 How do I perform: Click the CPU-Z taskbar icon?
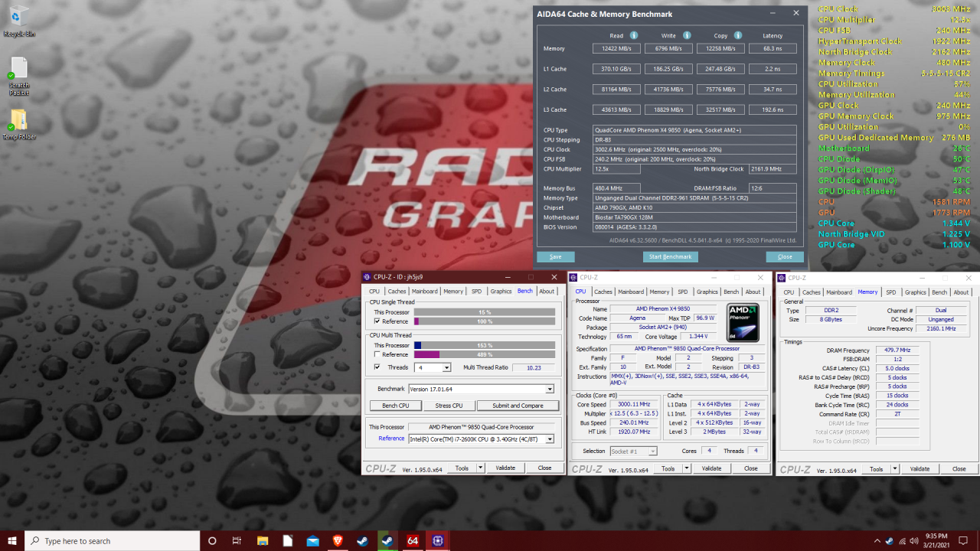coord(437,540)
